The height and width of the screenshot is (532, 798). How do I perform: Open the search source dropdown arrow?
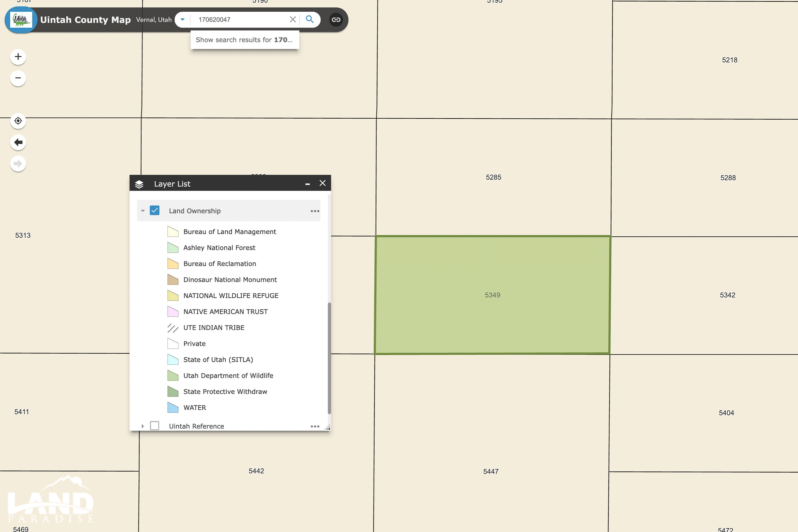click(x=182, y=19)
